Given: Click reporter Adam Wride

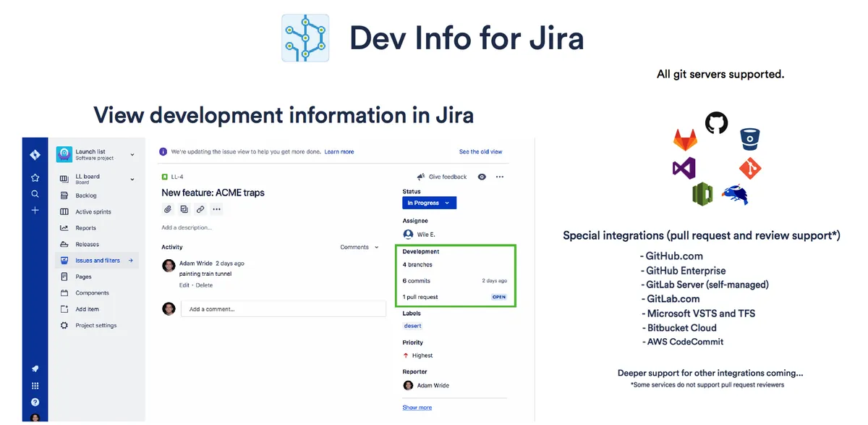Looking at the screenshot, I should [426, 385].
